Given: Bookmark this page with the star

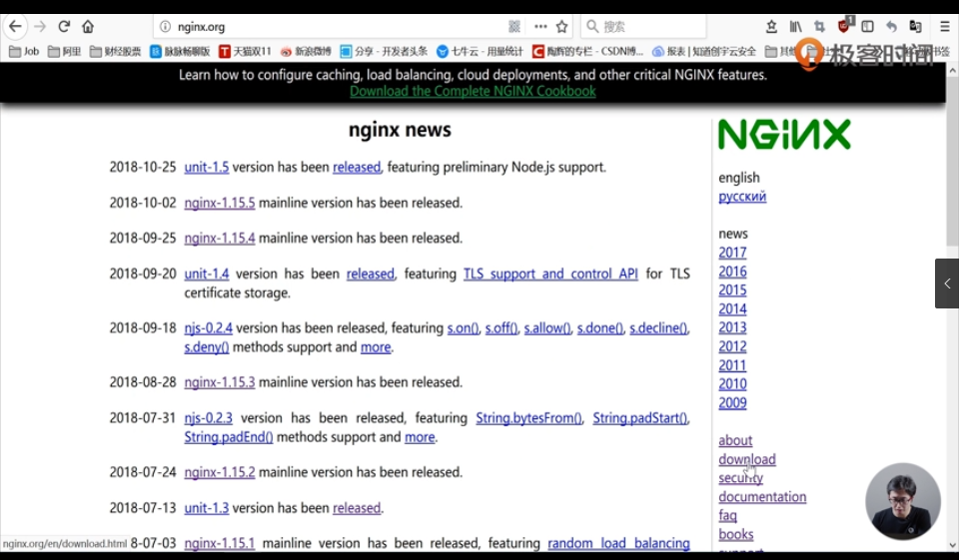Looking at the screenshot, I should pos(562,26).
